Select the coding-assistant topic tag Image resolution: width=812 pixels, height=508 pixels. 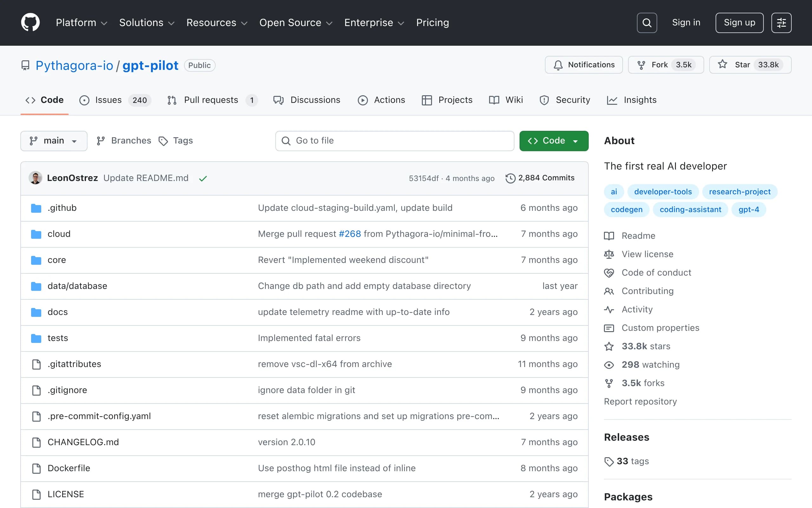coord(690,210)
